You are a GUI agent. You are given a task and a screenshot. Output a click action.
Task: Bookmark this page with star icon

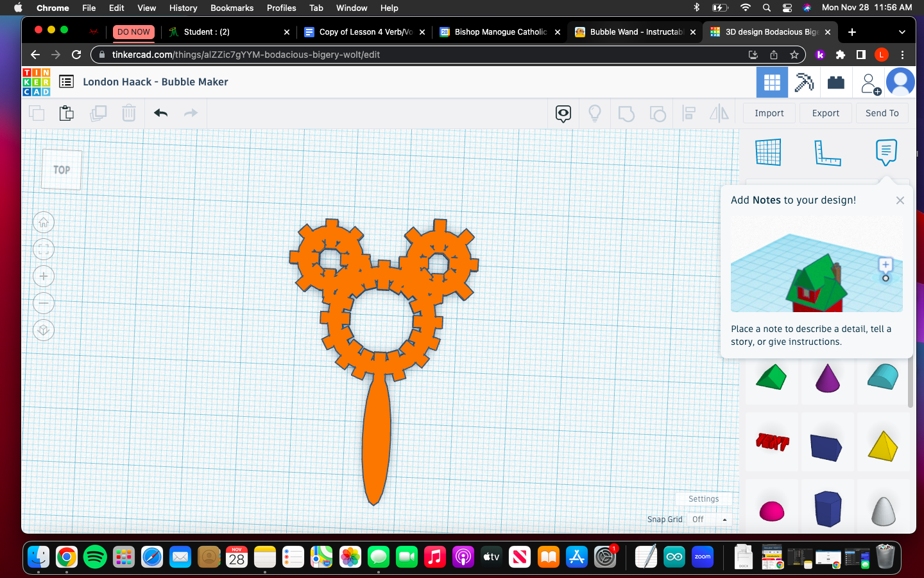click(x=794, y=55)
